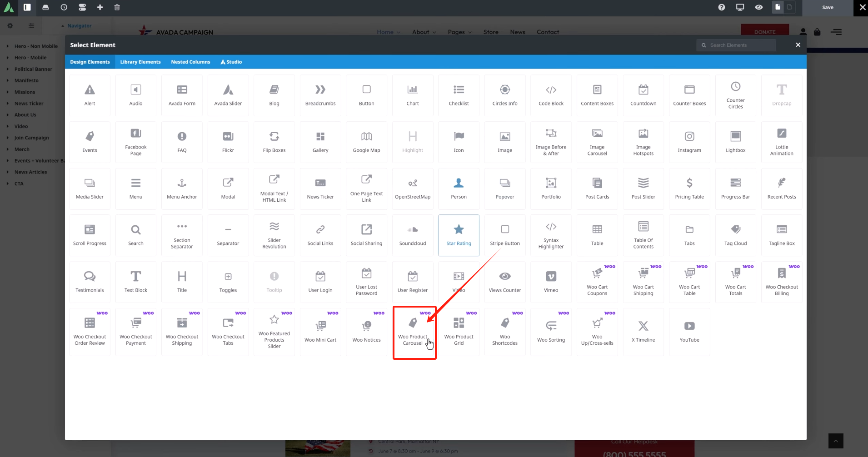Add the Testimonials element
This screenshot has height=457, width=868.
(x=90, y=282)
